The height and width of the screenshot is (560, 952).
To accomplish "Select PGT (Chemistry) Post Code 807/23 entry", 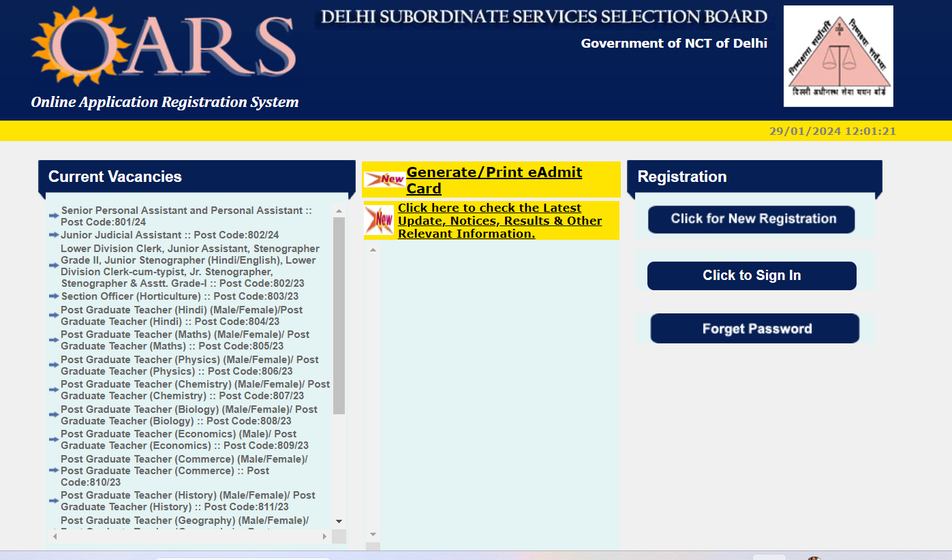I will (196, 390).
